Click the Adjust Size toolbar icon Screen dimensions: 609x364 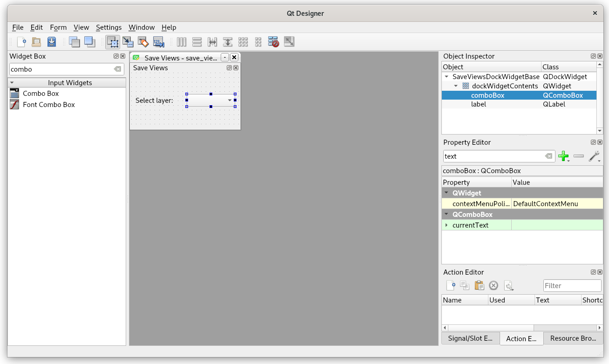pyautogui.click(x=289, y=42)
